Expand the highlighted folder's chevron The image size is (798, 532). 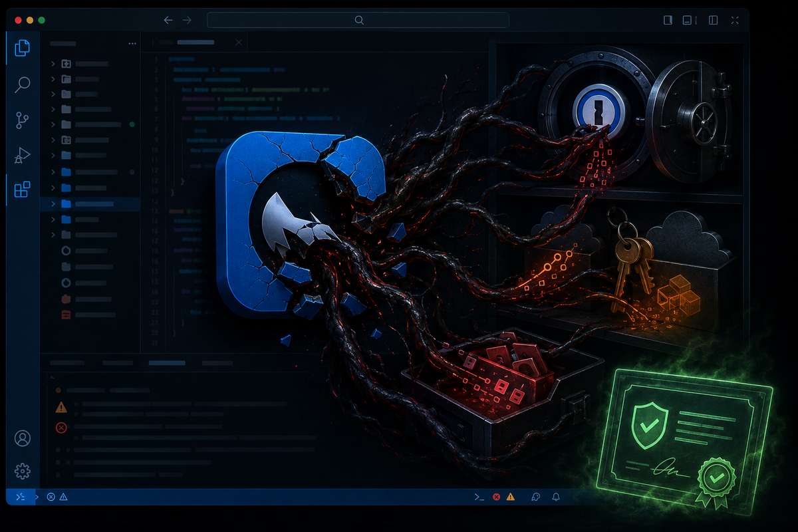pyautogui.click(x=53, y=204)
